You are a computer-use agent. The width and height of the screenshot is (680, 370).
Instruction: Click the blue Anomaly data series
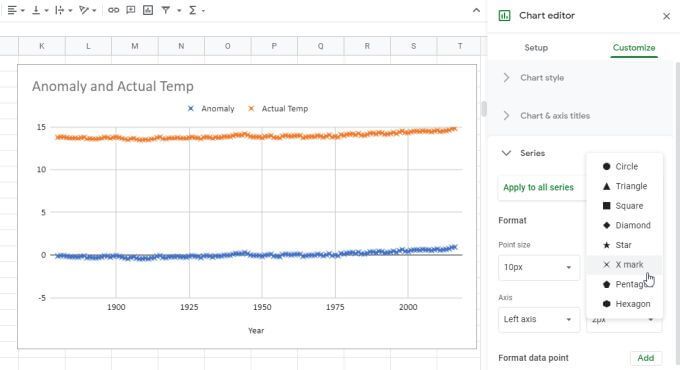[x=256, y=255]
